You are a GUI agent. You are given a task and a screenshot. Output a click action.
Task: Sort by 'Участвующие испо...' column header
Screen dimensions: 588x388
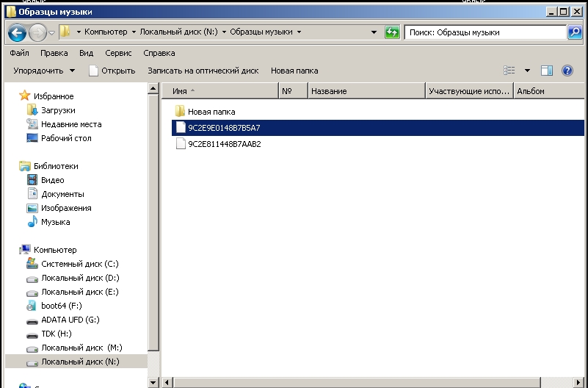click(x=469, y=91)
